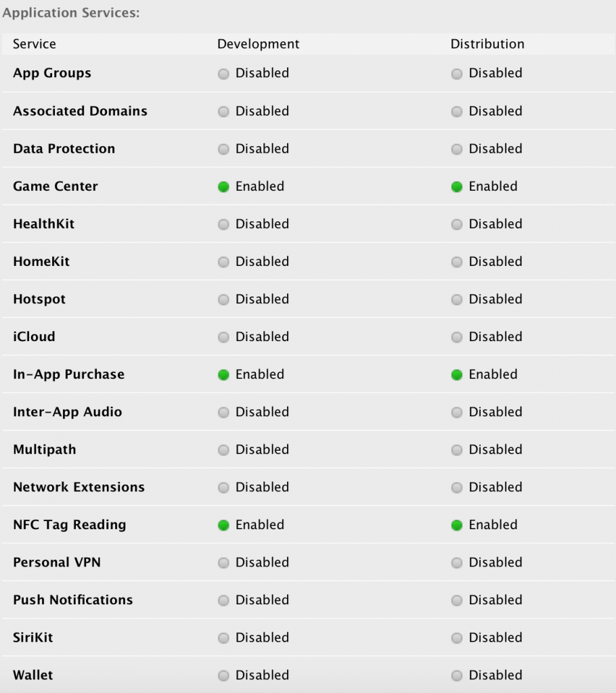Click the Network Extensions service name
Screen dimensions: 616x693
point(79,487)
